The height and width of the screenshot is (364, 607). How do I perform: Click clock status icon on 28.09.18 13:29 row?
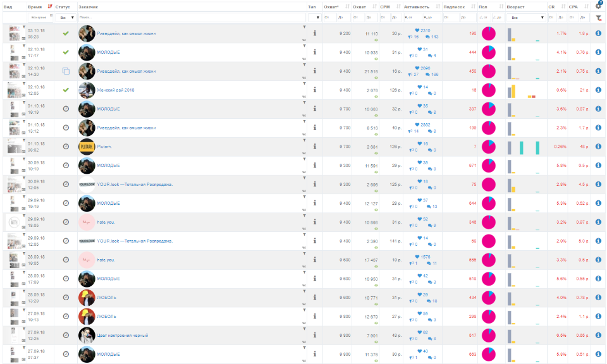[x=66, y=298]
